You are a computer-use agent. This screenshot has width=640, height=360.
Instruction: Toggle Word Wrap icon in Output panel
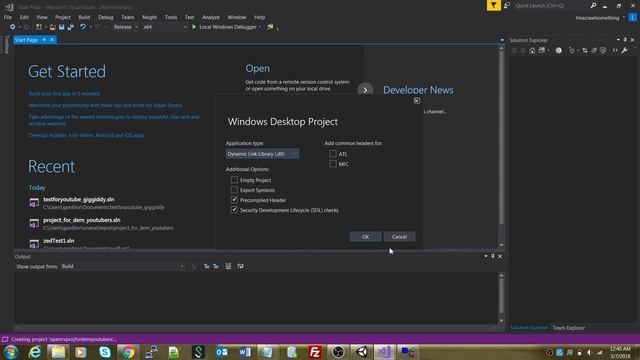(x=240, y=266)
